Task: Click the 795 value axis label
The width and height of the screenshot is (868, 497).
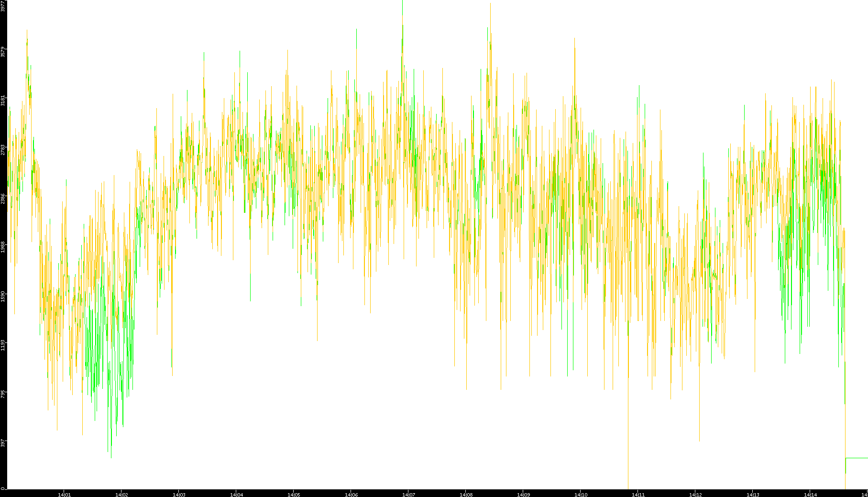Action: (3, 394)
